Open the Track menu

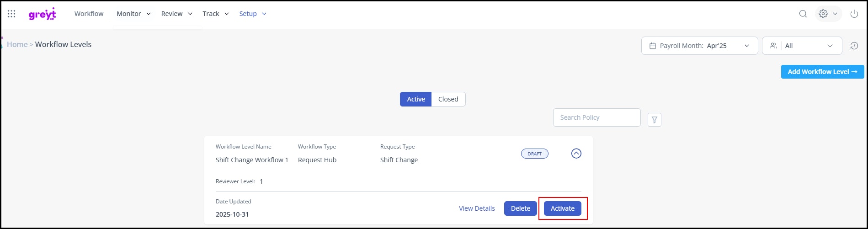point(215,14)
